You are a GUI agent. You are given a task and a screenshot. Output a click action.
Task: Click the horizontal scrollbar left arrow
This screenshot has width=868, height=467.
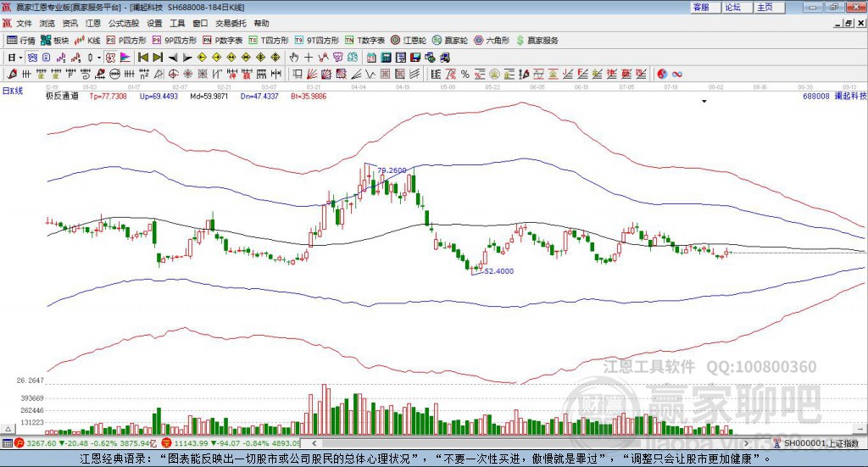[314, 443]
